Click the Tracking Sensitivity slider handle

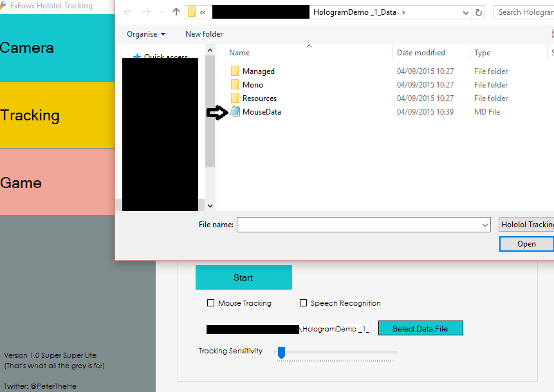click(281, 352)
